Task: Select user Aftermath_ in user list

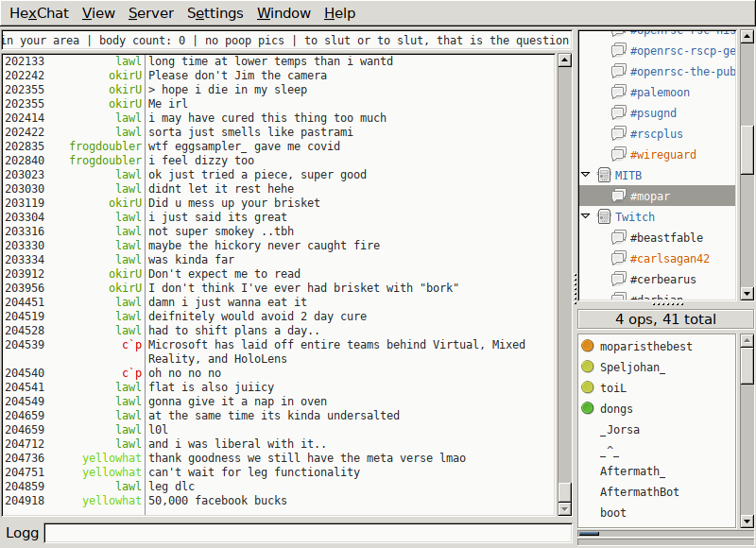Action: (632, 471)
